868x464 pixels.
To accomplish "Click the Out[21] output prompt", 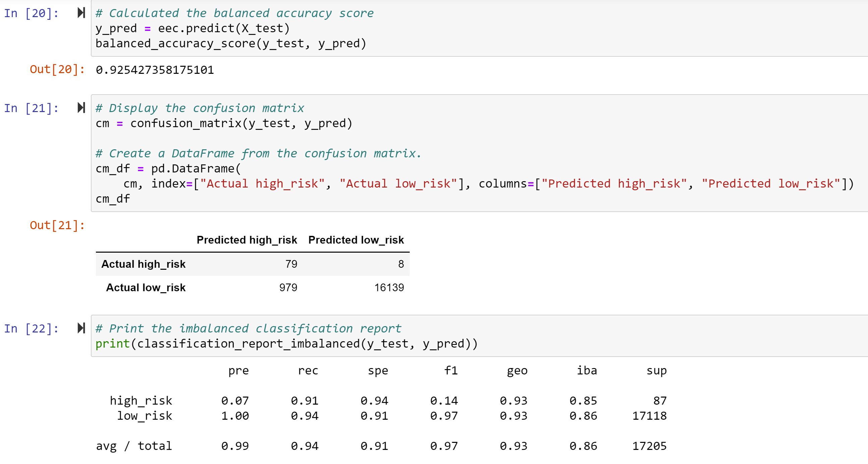I will (x=57, y=225).
